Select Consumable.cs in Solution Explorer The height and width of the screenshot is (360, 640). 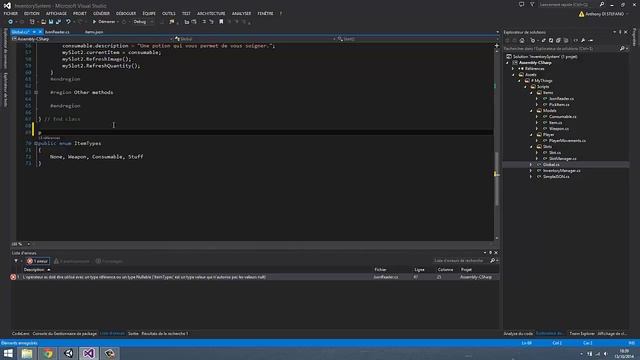point(562,117)
